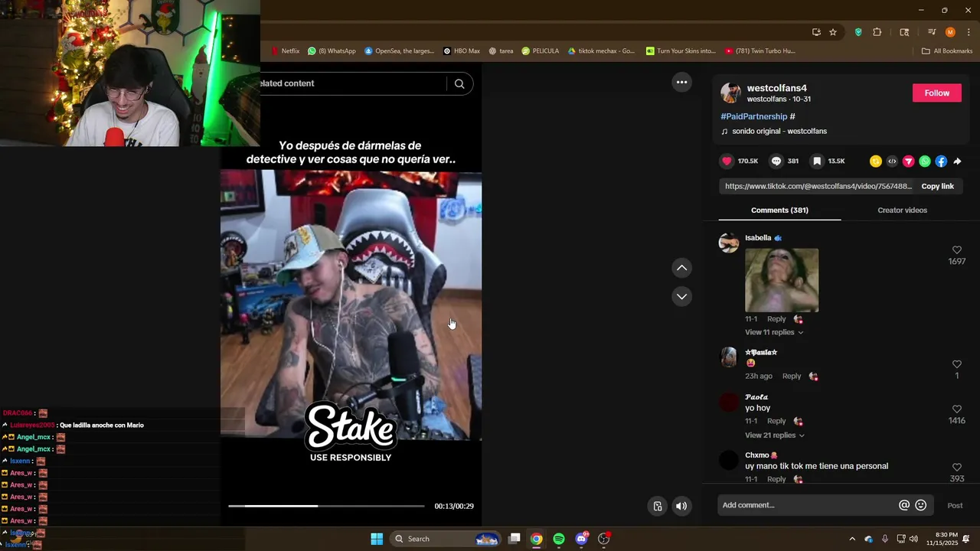980x551 pixels.
Task: Open westcolfans4 profile name
Action: coord(776,88)
